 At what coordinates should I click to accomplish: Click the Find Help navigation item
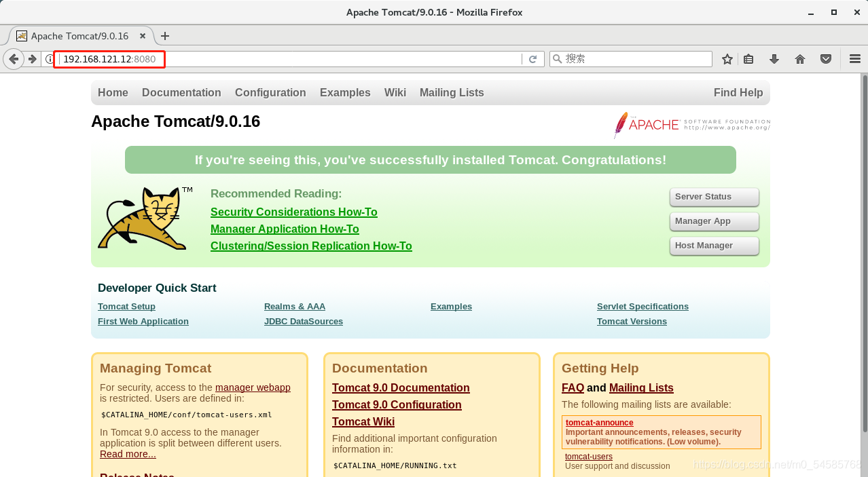click(x=738, y=92)
